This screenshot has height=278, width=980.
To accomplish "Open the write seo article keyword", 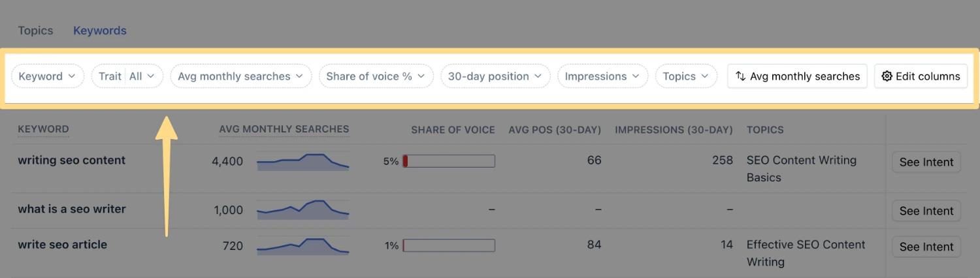I will [x=63, y=245].
